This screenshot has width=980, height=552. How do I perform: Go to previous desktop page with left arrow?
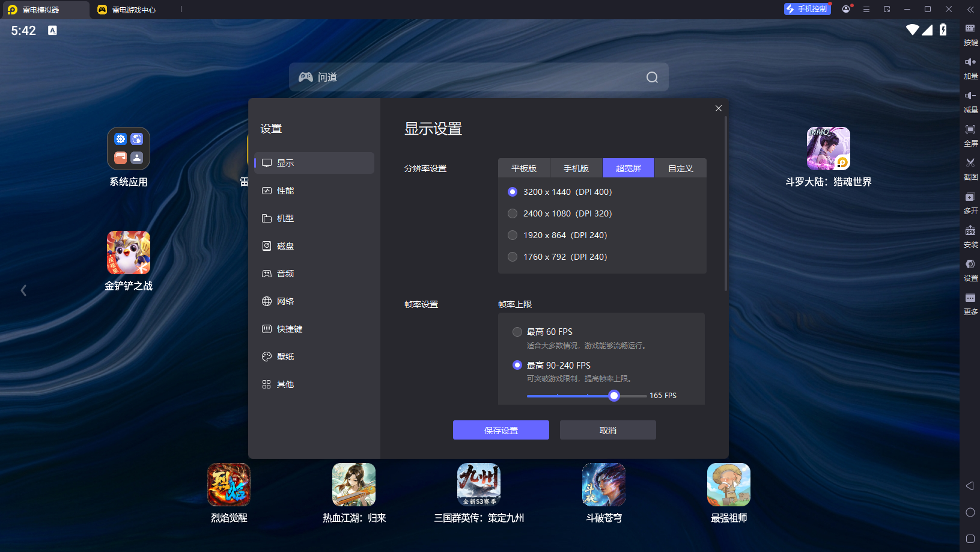click(23, 290)
